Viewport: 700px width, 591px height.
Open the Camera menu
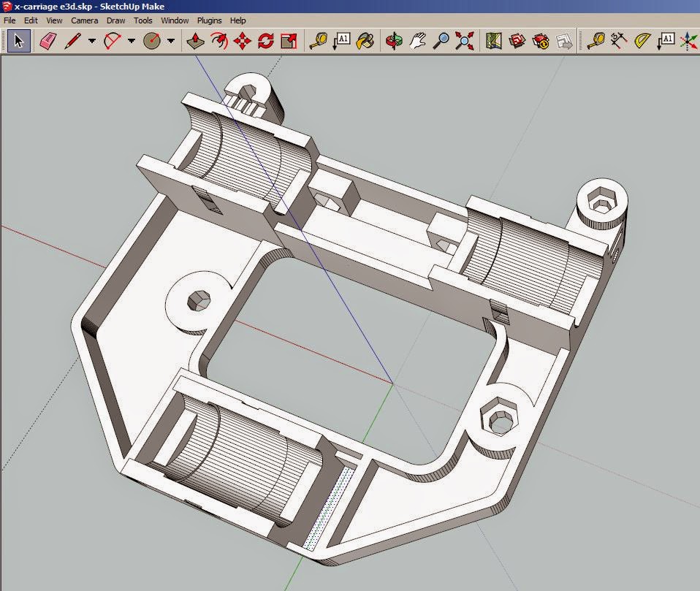(84, 20)
